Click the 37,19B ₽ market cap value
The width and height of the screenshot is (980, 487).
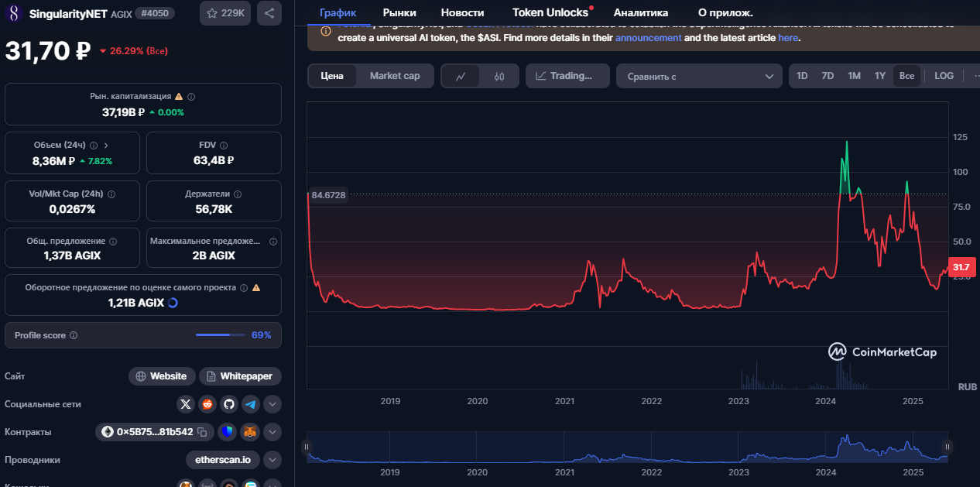tap(124, 112)
